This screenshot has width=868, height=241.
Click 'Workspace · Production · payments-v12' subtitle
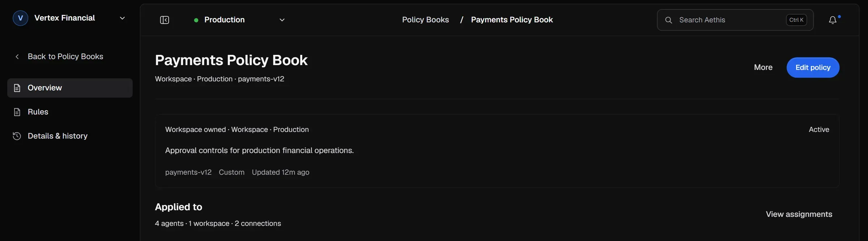coord(220,79)
